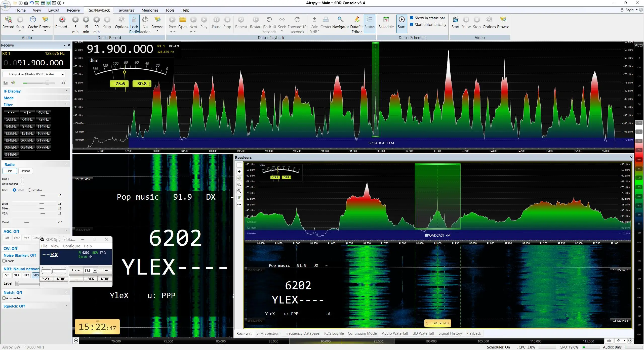Add receiver with plus icon
This screenshot has width=644, height=350.
tap(239, 171)
